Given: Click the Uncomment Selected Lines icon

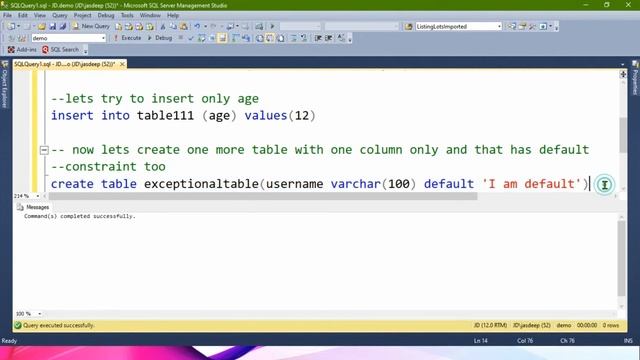Looking at the screenshot, I should point(304,38).
